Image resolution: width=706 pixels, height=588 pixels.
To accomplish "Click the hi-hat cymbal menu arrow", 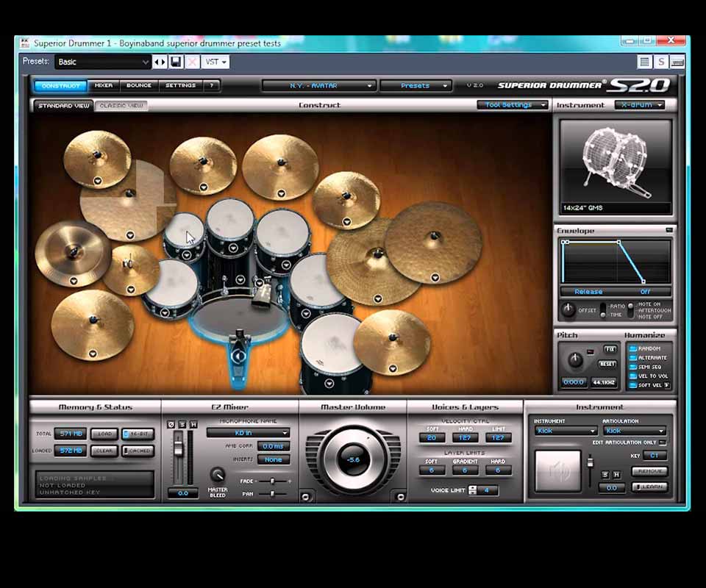I will (131, 290).
